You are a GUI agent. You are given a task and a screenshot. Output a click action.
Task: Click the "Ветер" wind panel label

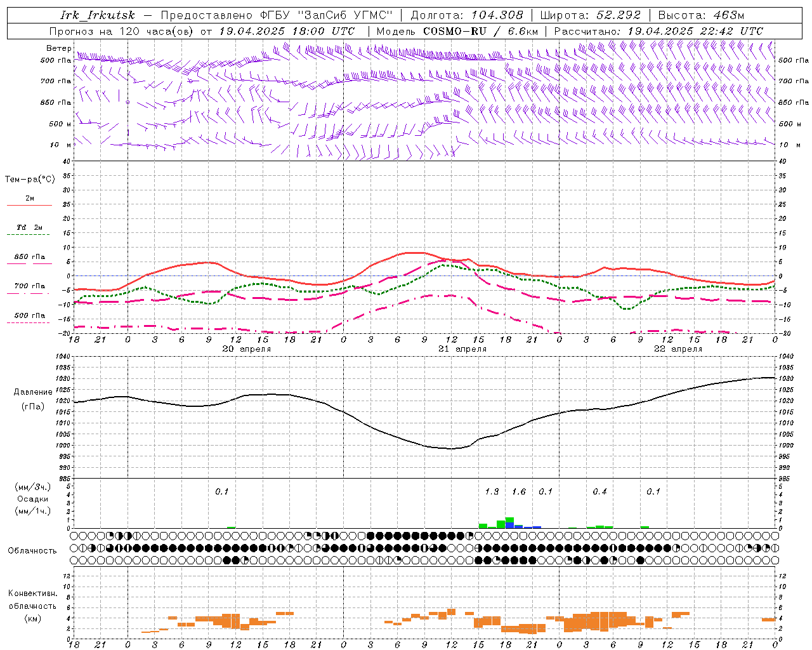tap(59, 48)
